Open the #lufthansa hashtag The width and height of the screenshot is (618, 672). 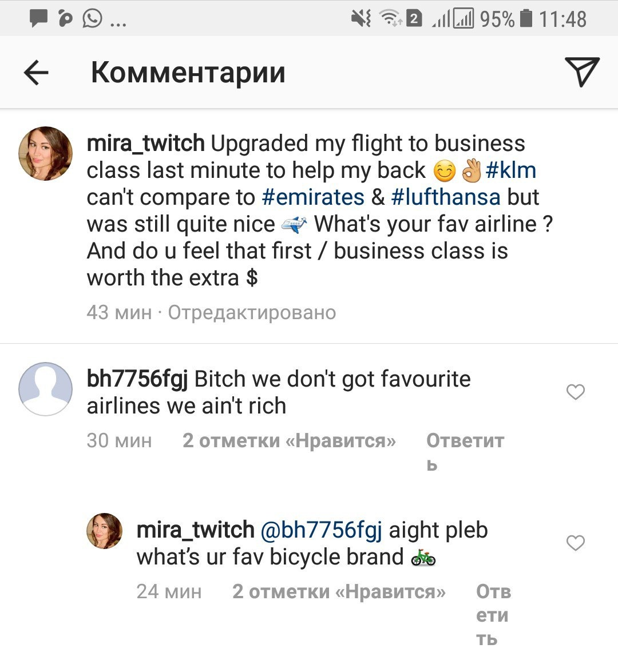pyautogui.click(x=446, y=197)
